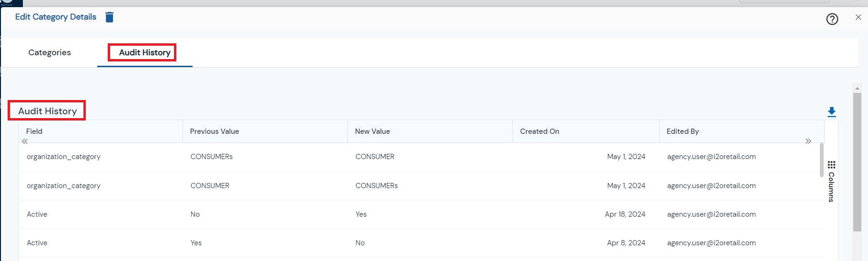Close the Edit Category Details dialog

(x=858, y=17)
